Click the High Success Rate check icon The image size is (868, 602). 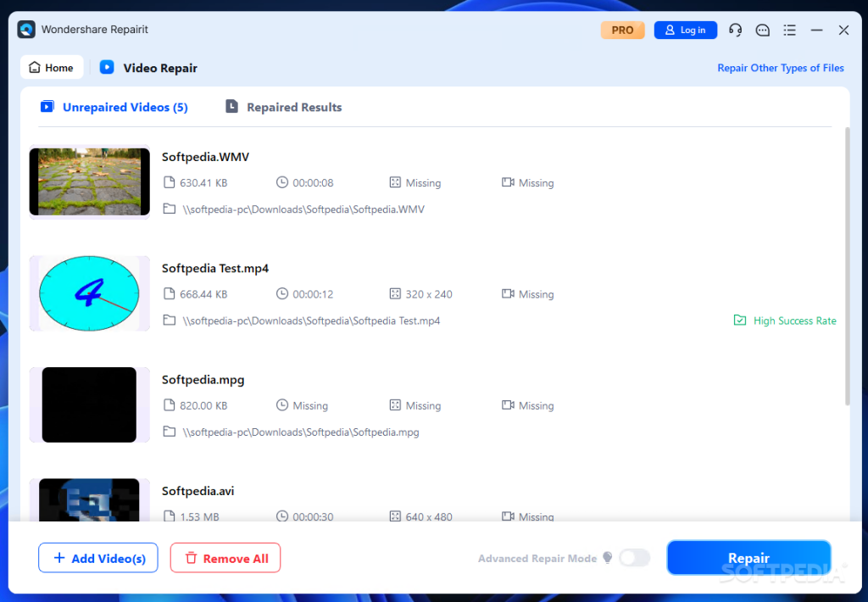[739, 321]
